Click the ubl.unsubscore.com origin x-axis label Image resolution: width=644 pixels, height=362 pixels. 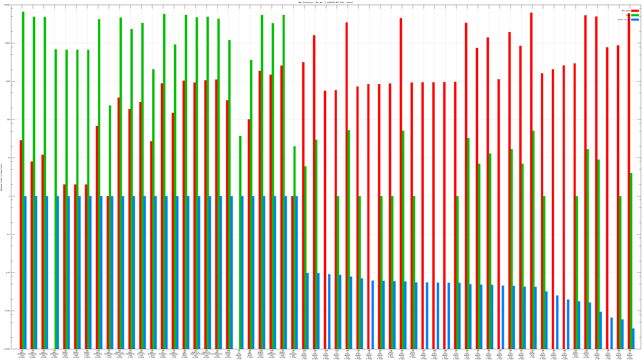[217, 354]
